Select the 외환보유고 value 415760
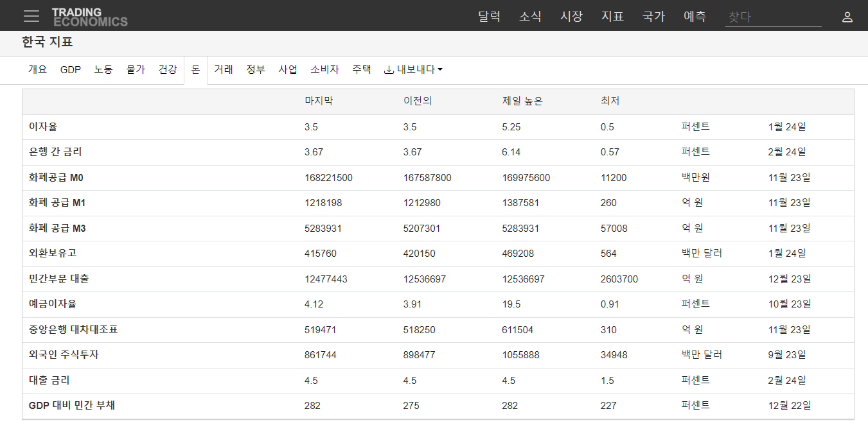The image size is (868, 425). (321, 254)
